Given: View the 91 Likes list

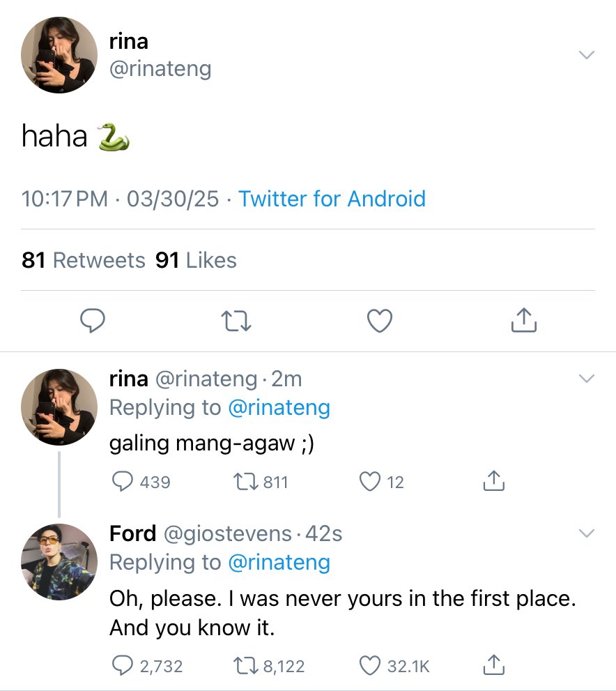Looking at the screenshot, I should tap(196, 260).
